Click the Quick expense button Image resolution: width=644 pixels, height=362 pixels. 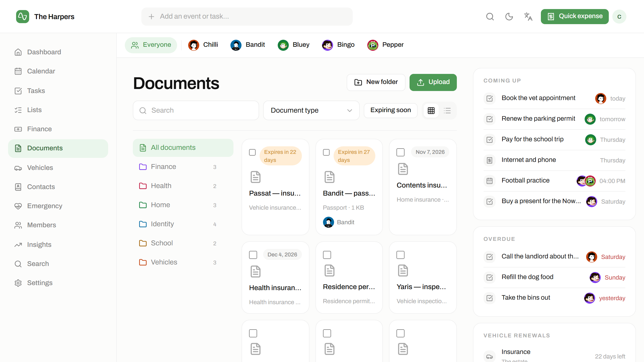point(575,17)
